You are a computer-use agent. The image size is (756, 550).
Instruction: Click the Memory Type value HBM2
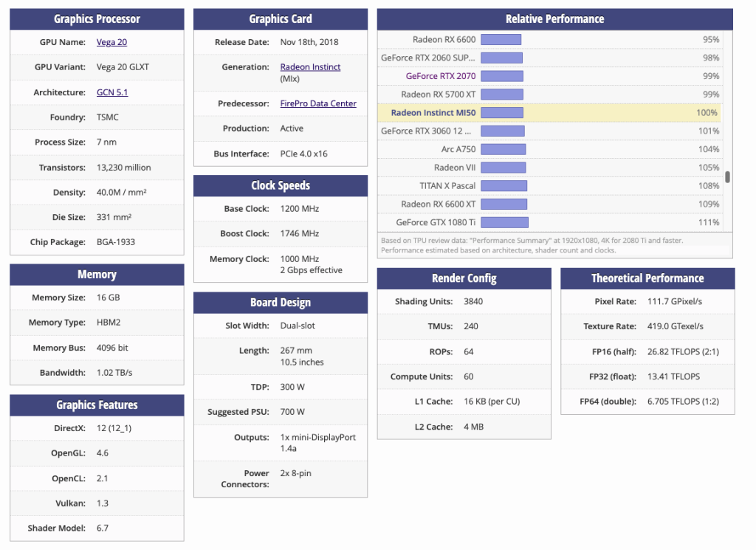click(109, 323)
